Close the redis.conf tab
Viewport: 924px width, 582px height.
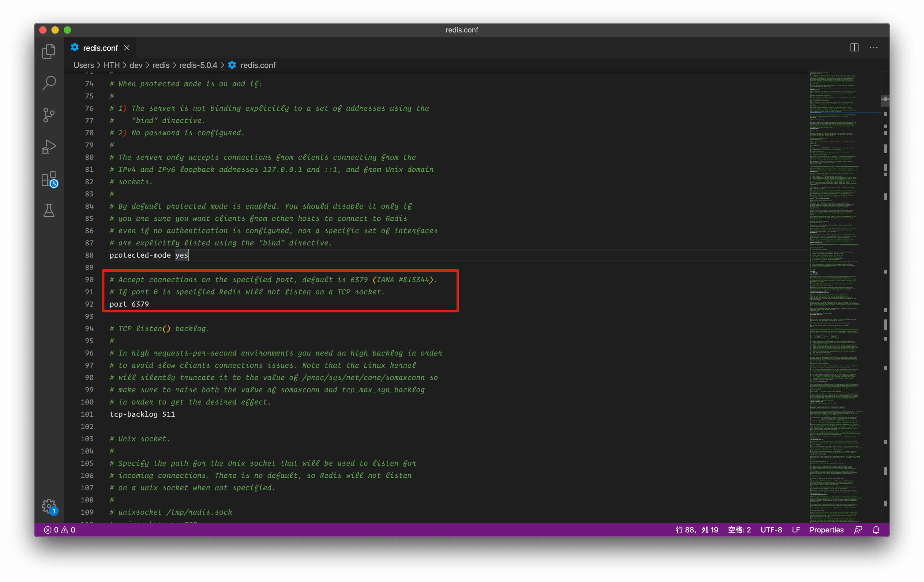pos(127,48)
